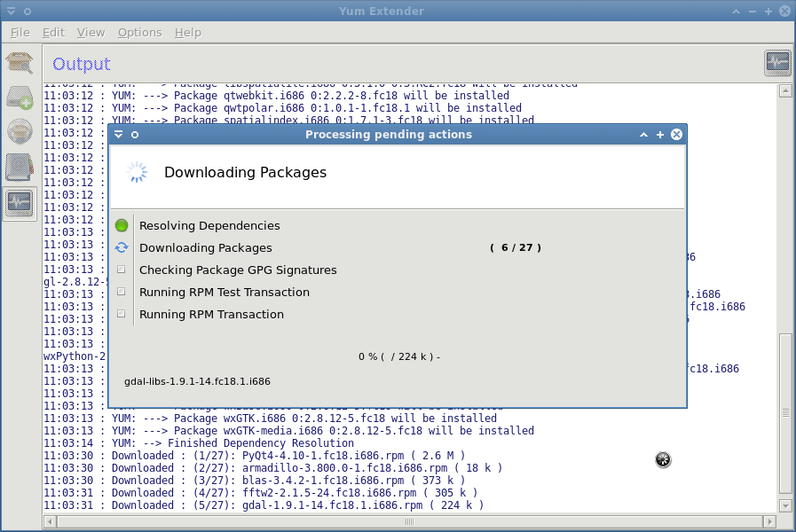Open the repositories view icon in sidebar
Image resolution: width=796 pixels, height=532 pixels.
(20, 131)
